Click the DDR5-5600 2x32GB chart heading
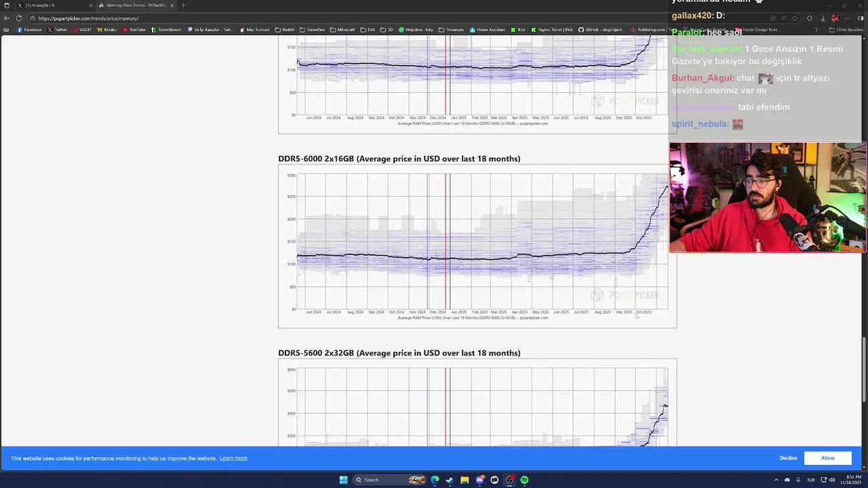 [399, 353]
